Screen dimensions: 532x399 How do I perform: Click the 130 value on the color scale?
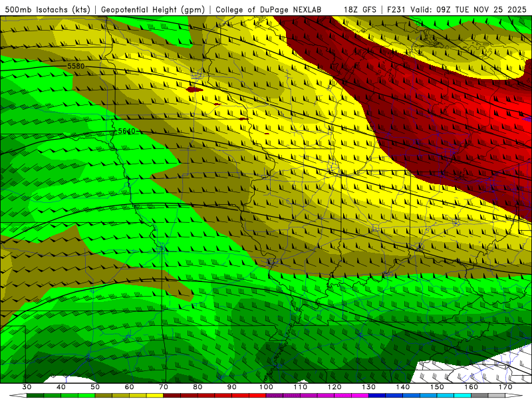pos(368,387)
